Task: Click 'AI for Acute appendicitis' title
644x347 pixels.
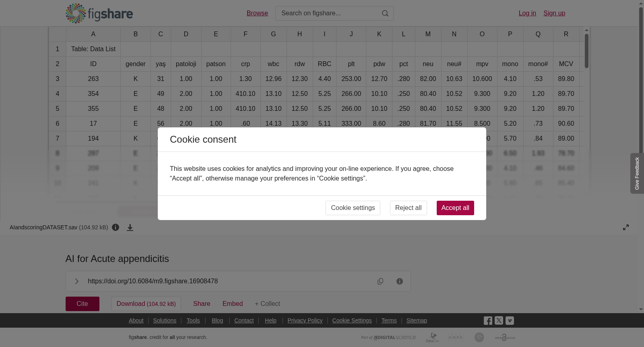Action: pos(117,259)
